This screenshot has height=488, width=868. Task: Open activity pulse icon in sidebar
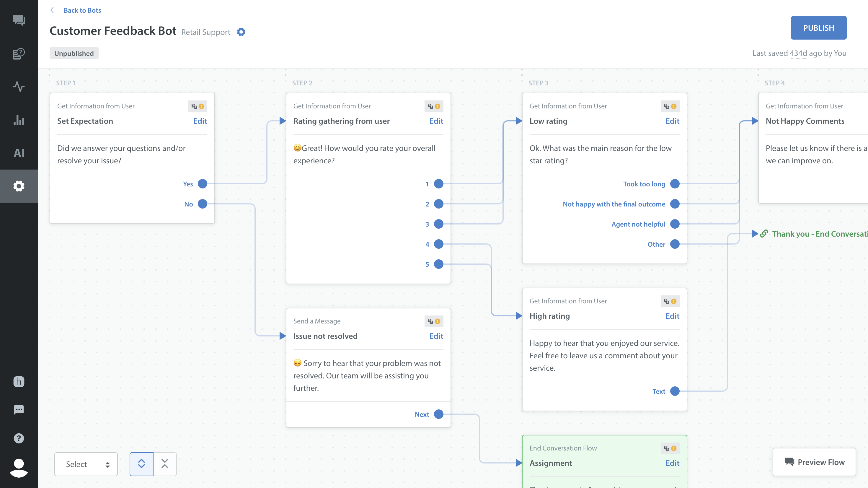(19, 87)
